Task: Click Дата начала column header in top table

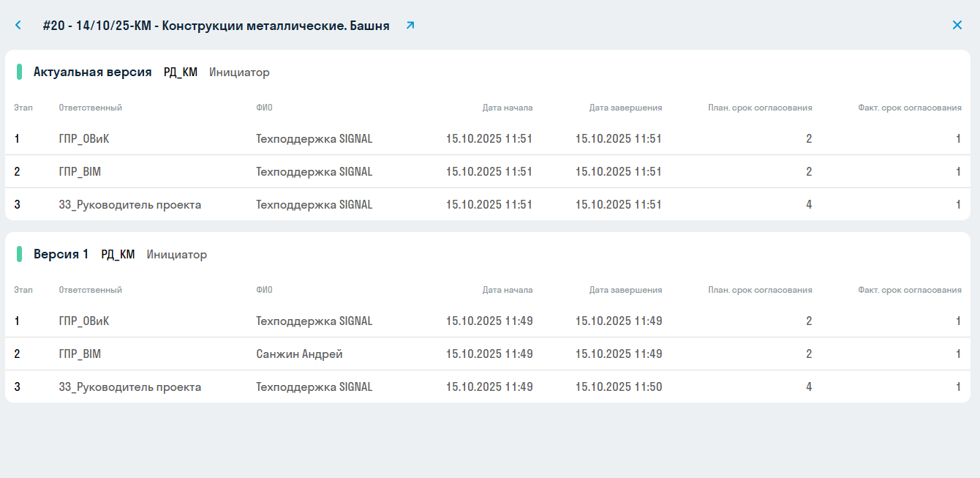Action: tap(507, 108)
